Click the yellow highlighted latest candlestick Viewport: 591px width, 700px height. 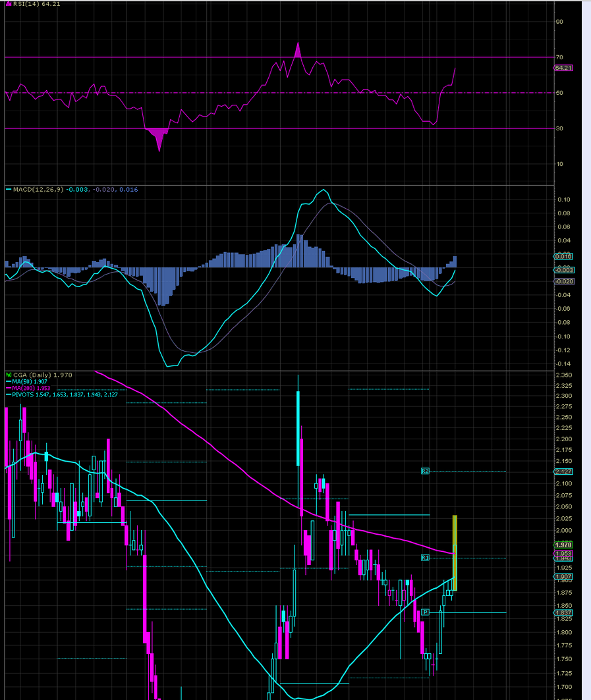455,553
